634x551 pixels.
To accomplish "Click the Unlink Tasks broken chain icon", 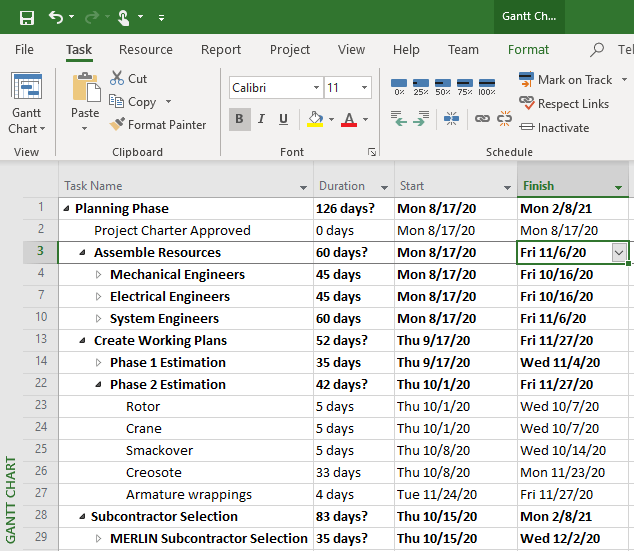I will 504,119.
